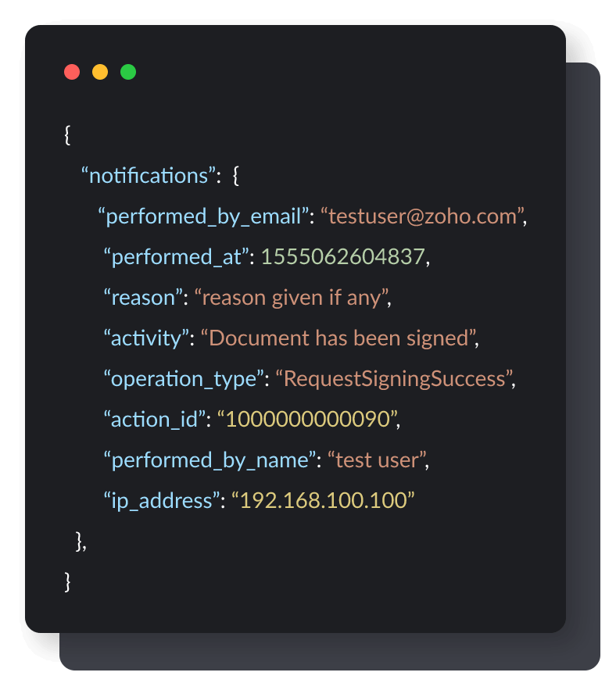This screenshot has width=616, height=683.
Task: Click the red close dot
Action: (72, 73)
